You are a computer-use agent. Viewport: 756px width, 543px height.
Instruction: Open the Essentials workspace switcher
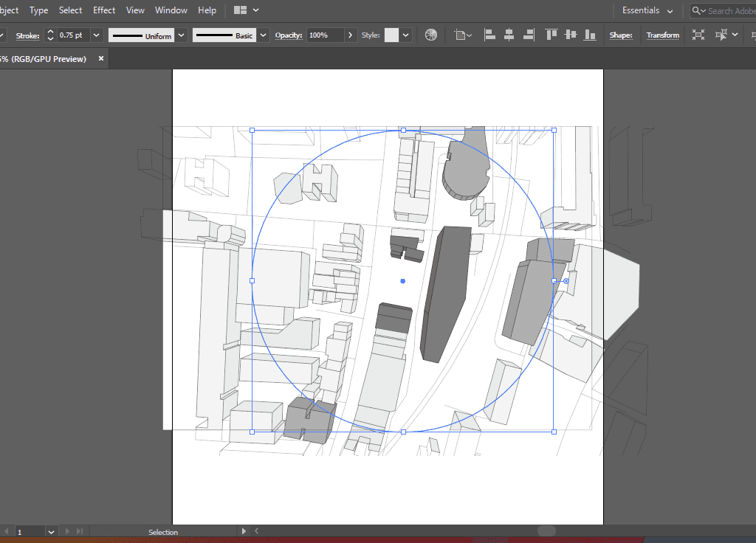point(647,10)
